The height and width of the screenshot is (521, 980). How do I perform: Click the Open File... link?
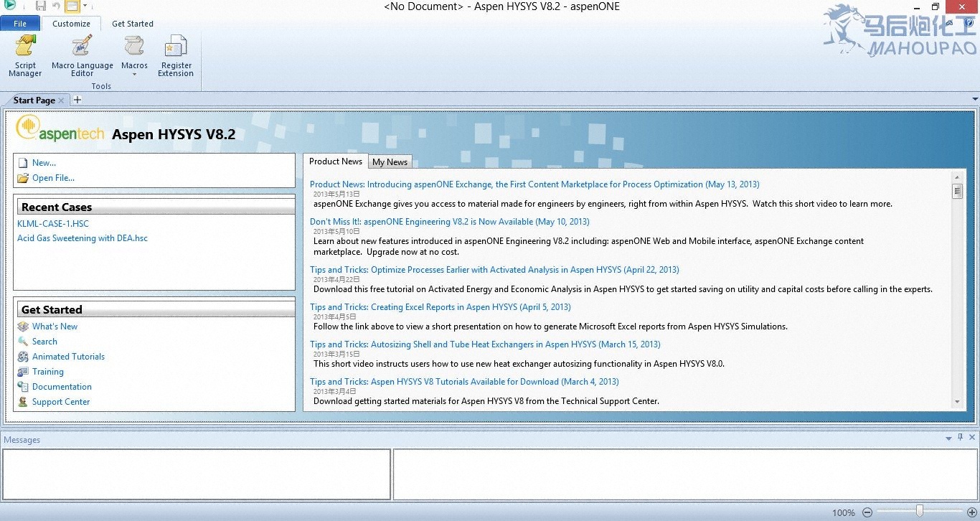tap(53, 178)
